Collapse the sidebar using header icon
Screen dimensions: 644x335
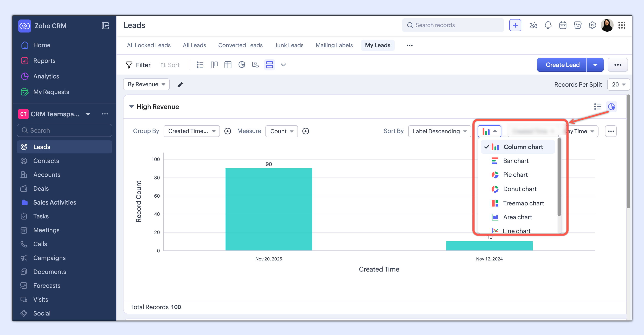105,26
